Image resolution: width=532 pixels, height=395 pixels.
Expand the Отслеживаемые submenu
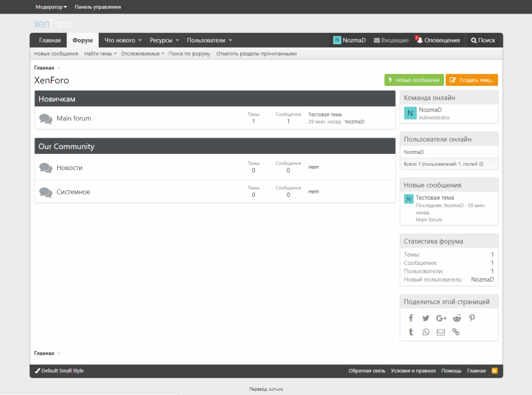pos(142,54)
